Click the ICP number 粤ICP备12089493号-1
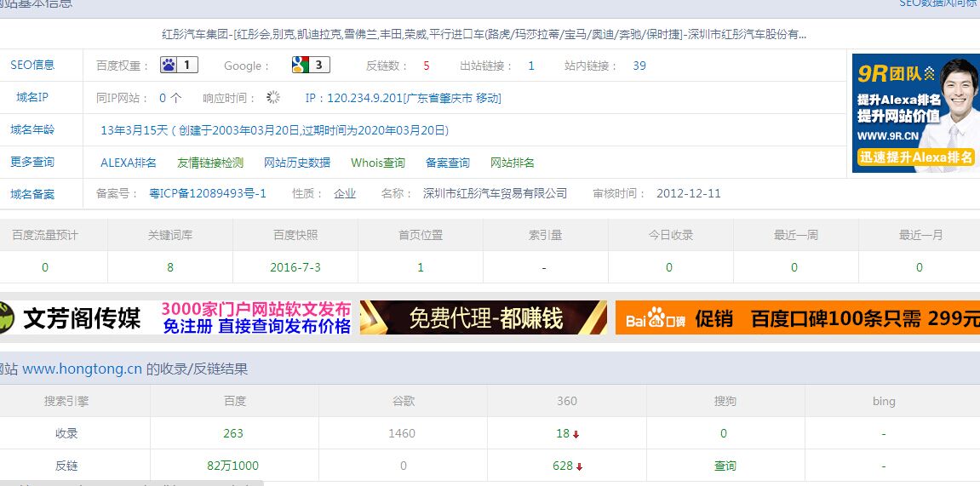Screen dimensions: 980x486 208,194
